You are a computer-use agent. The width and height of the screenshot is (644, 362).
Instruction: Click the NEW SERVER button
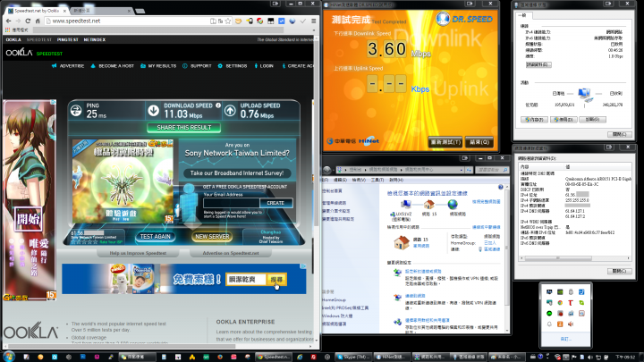click(212, 236)
